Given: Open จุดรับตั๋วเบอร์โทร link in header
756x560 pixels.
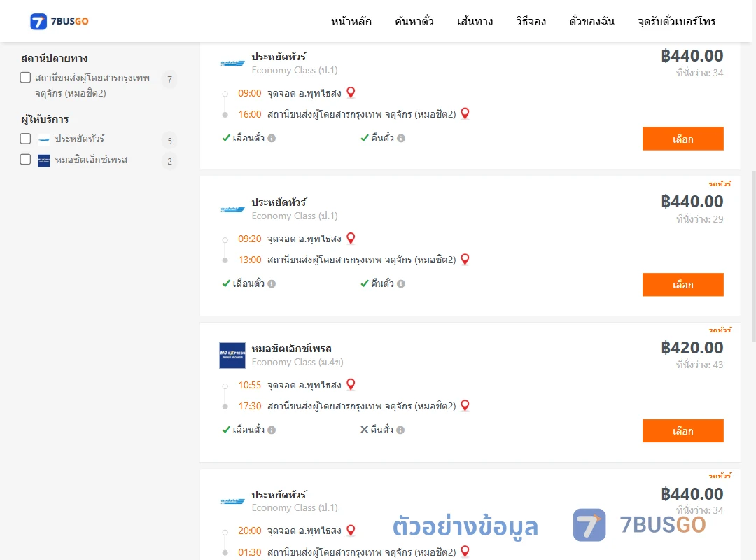Looking at the screenshot, I should coord(676,21).
